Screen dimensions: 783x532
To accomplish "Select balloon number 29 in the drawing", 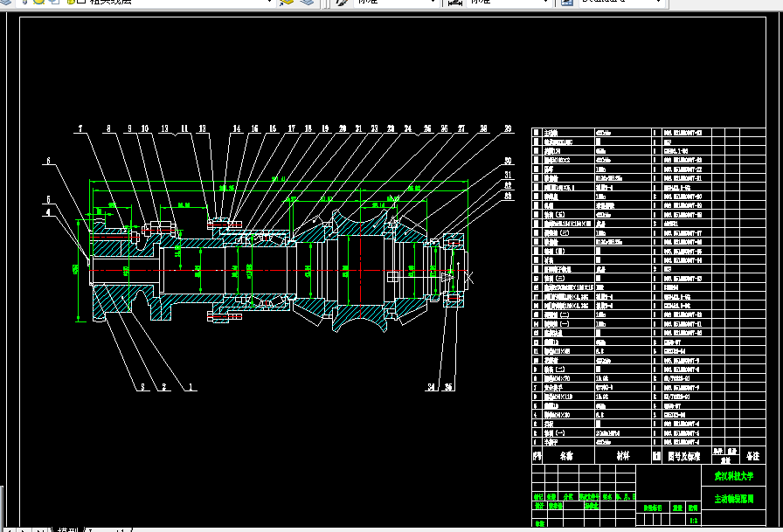I will point(508,128).
